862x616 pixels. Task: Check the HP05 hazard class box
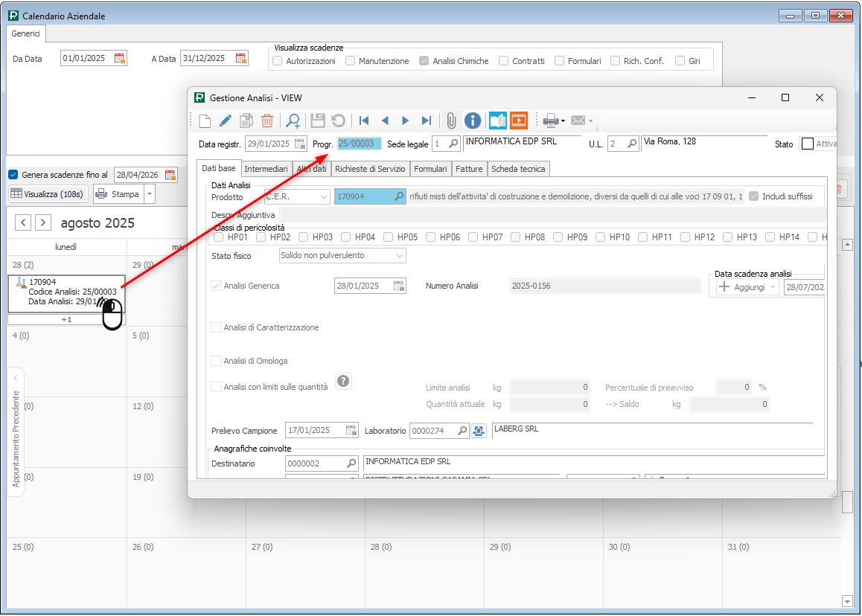[x=388, y=237]
